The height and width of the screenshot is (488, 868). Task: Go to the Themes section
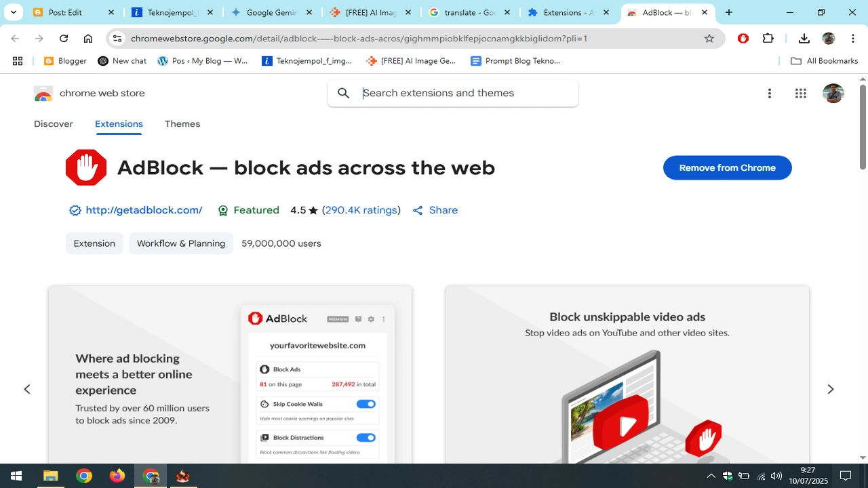(x=182, y=124)
